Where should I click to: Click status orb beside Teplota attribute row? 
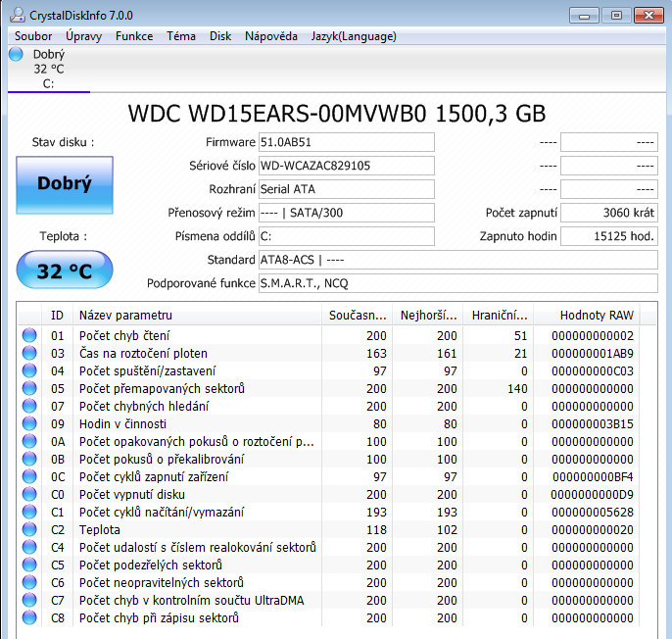(29, 529)
